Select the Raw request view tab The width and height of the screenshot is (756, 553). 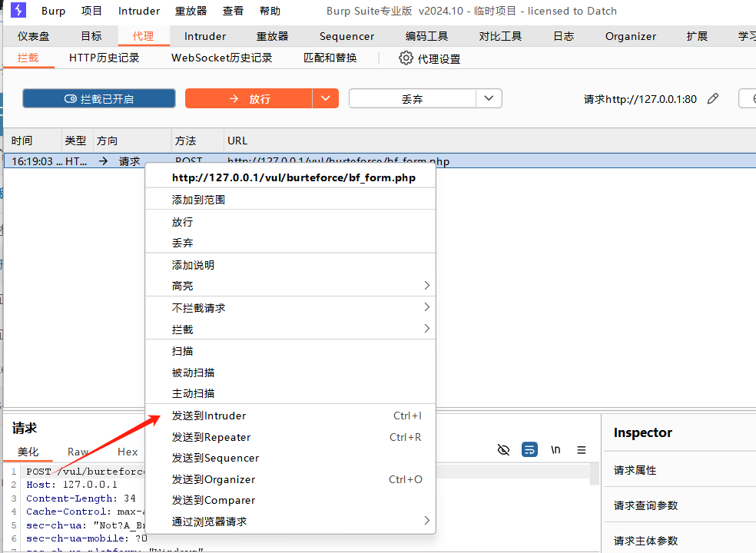[78, 452]
